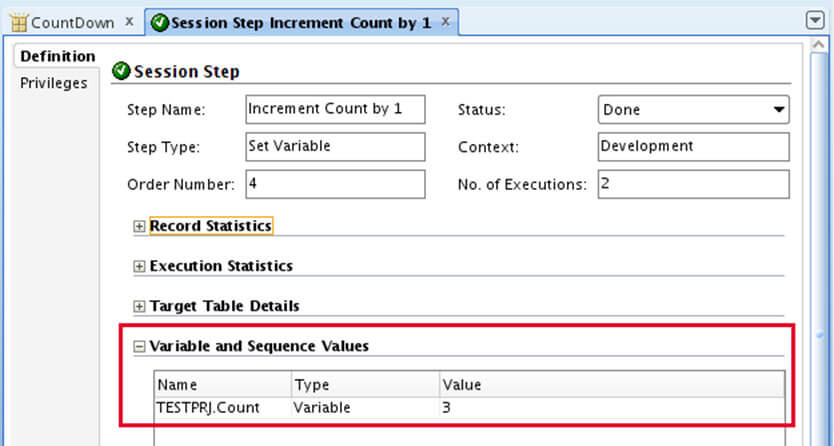This screenshot has width=834, height=446.
Task: Expand the Record Statistics section
Action: [139, 226]
